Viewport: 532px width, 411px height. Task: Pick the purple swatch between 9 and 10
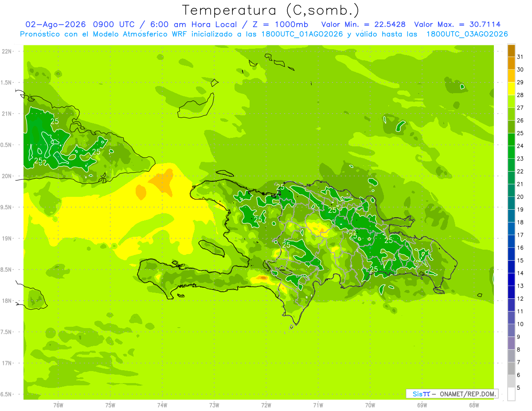tap(512, 330)
